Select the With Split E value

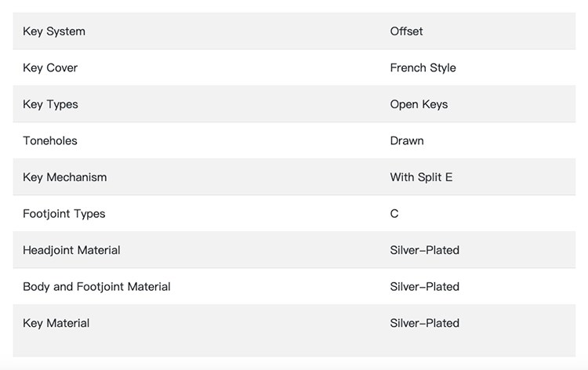pyautogui.click(x=421, y=177)
